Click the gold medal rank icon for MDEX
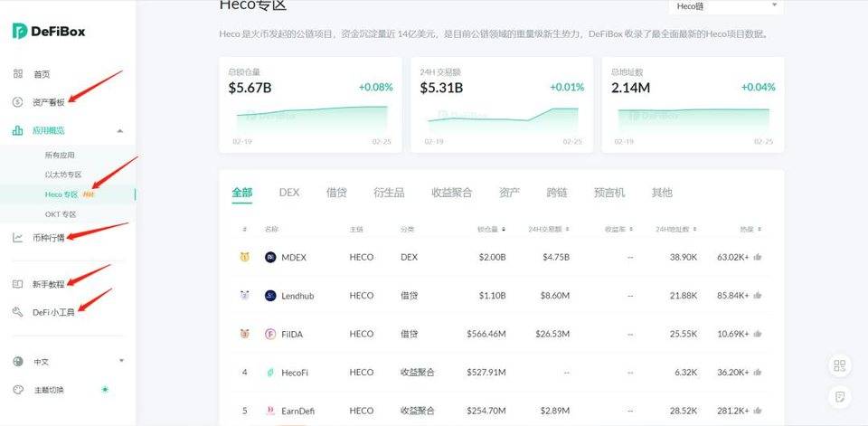The width and height of the screenshot is (868, 426). tap(245, 257)
